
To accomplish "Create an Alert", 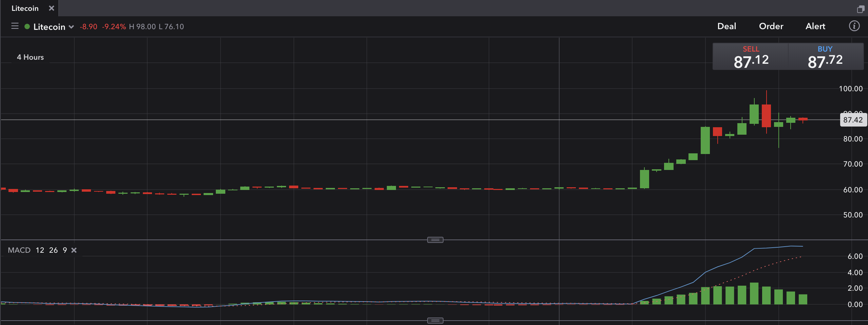I will tap(815, 26).
